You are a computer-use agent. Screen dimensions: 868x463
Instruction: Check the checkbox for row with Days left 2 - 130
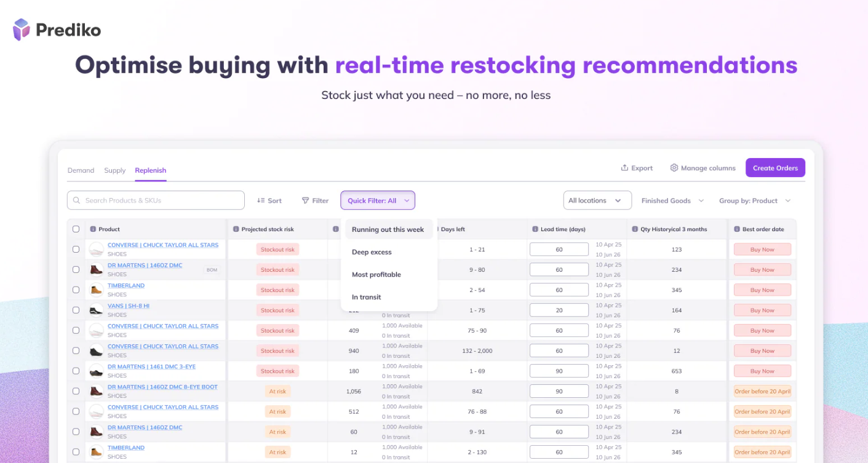click(76, 452)
